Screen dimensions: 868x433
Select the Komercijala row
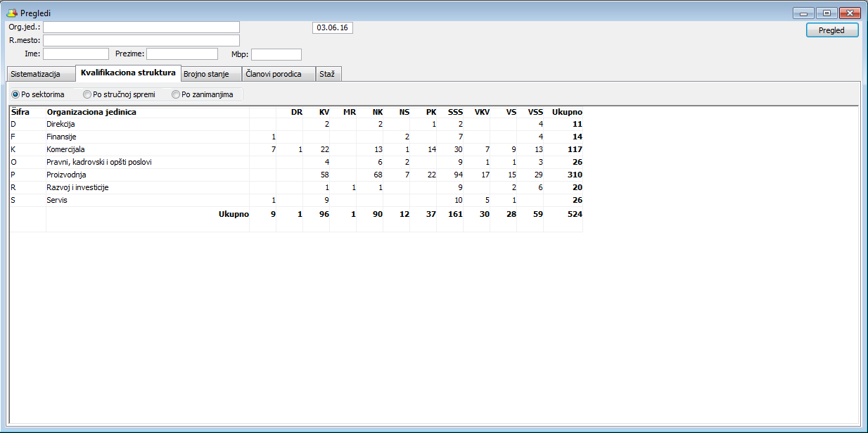pyautogui.click(x=65, y=149)
